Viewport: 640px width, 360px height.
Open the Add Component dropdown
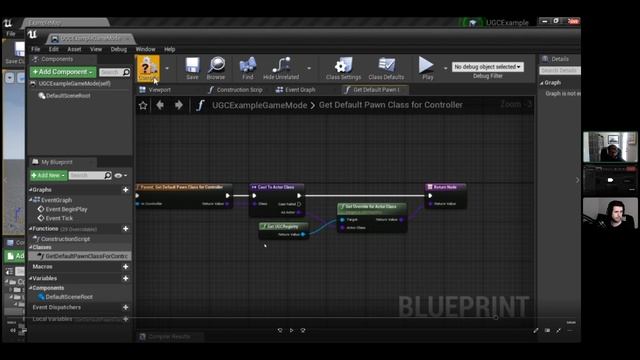[x=63, y=72]
